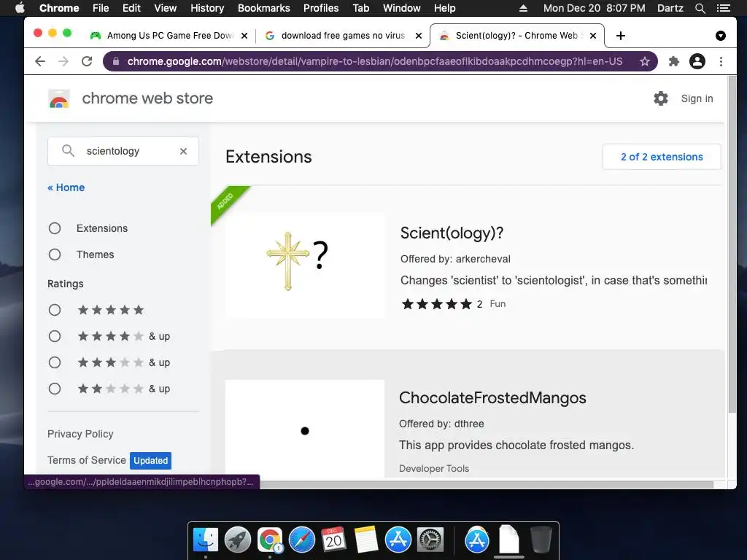Screen dimensions: 747x560
Task: Filter by two stars & up
Action: pos(55,389)
